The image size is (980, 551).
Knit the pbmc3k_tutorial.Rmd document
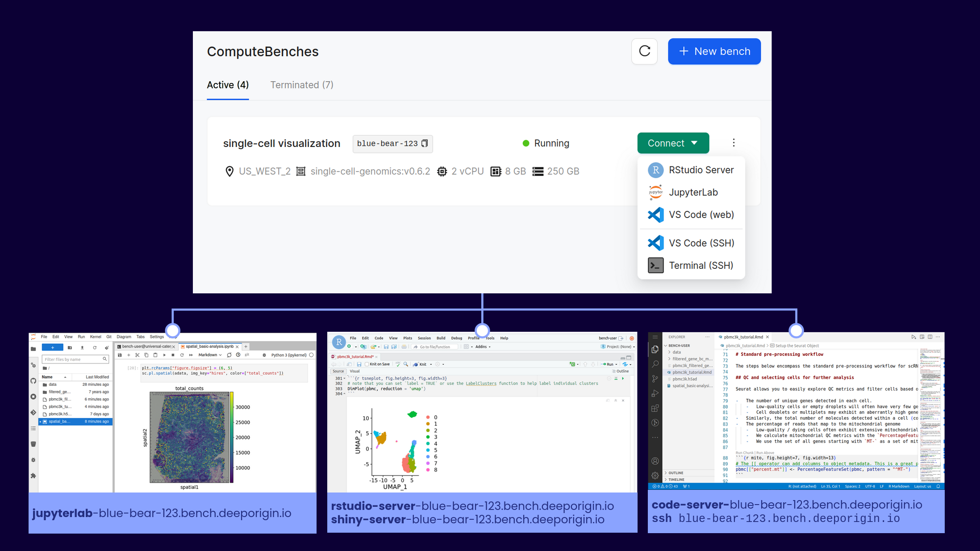point(422,364)
